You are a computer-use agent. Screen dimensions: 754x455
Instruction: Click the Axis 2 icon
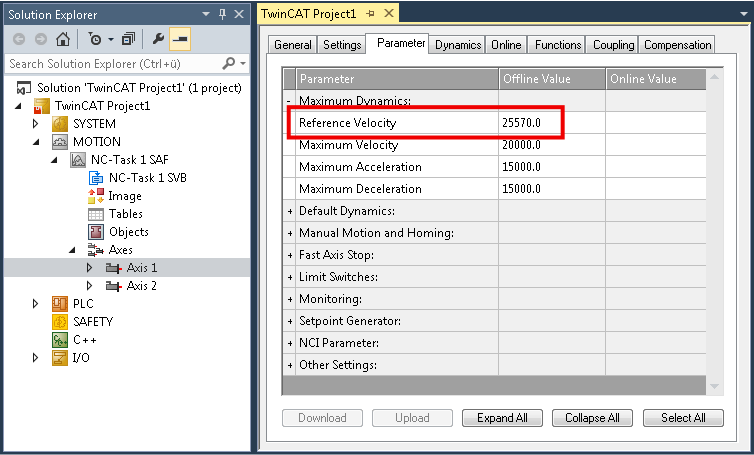click(x=114, y=286)
